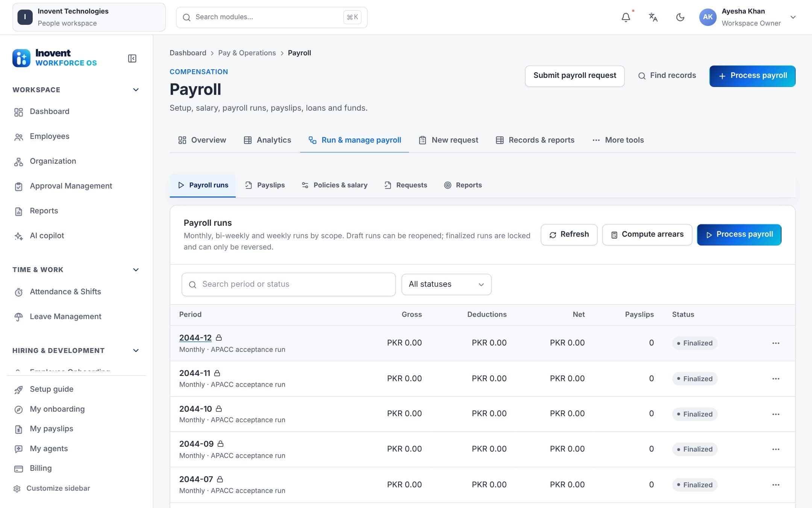Open row actions for 2044-11 run
The width and height of the screenshot is (812, 508).
click(x=776, y=379)
